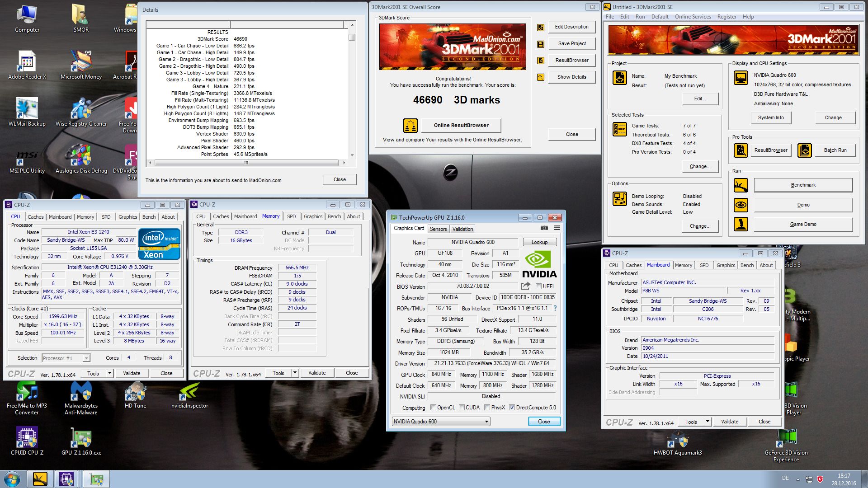868x488 pixels.
Task: Open the Run menu in 3DMark2001
Action: [640, 17]
